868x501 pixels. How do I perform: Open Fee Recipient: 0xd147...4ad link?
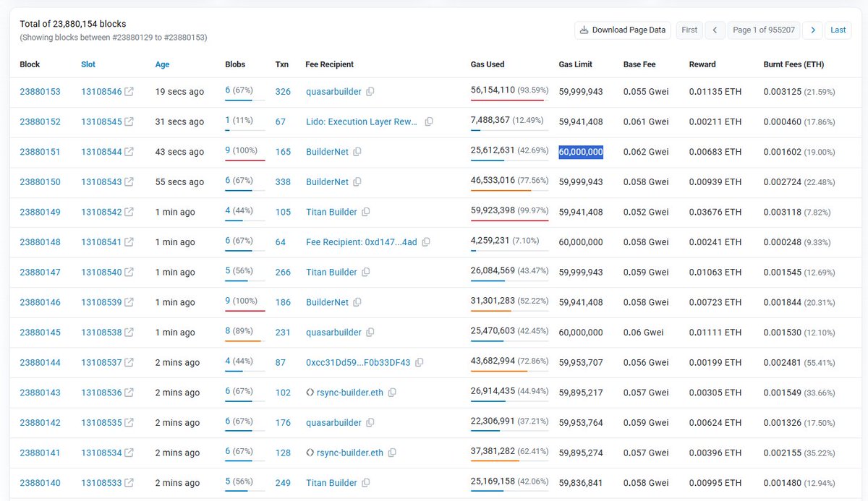(362, 242)
